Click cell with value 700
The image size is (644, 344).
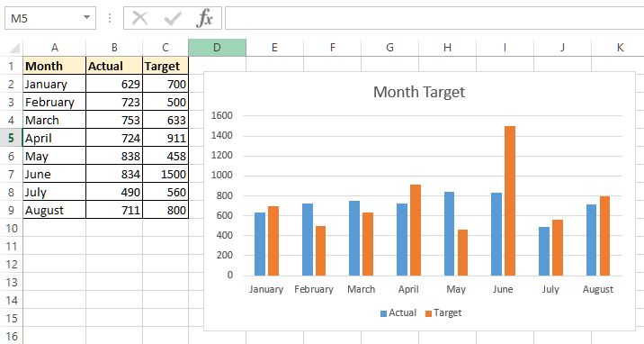tap(165, 84)
